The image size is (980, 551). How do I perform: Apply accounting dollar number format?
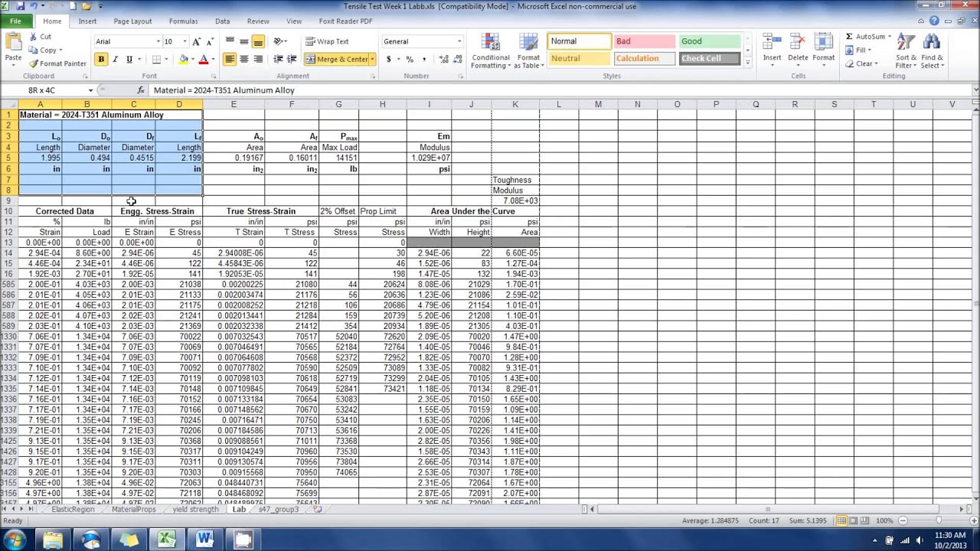pyautogui.click(x=389, y=59)
